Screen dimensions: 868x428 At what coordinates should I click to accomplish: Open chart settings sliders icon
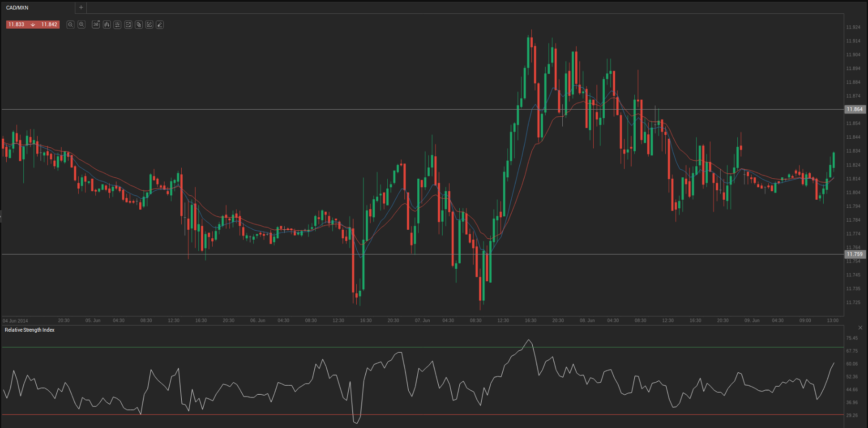coord(117,24)
